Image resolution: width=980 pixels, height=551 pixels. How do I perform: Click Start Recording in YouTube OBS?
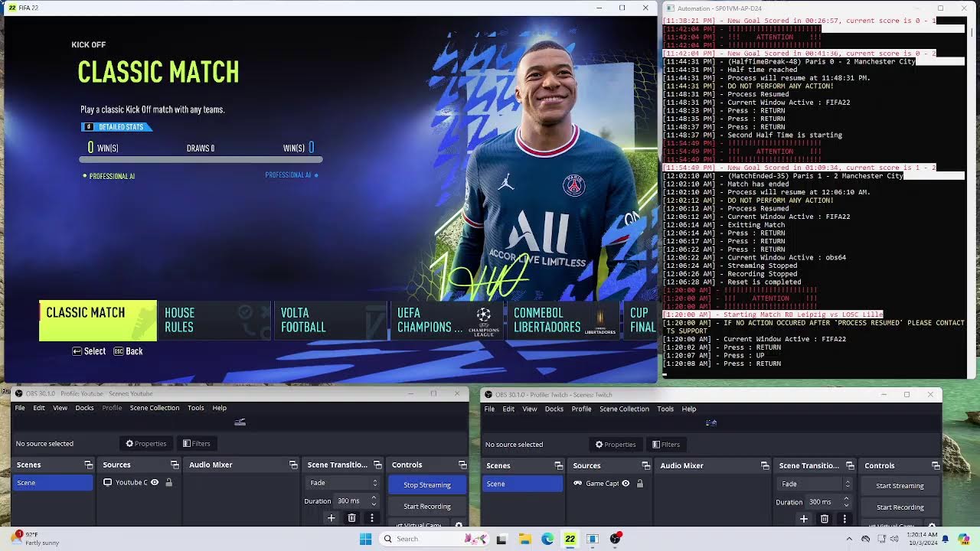427,506
